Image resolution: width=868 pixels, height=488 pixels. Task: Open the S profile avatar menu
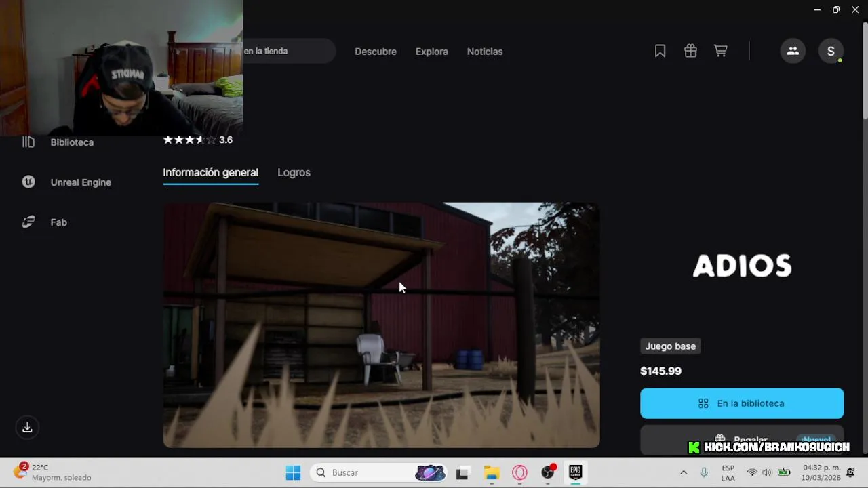(831, 51)
